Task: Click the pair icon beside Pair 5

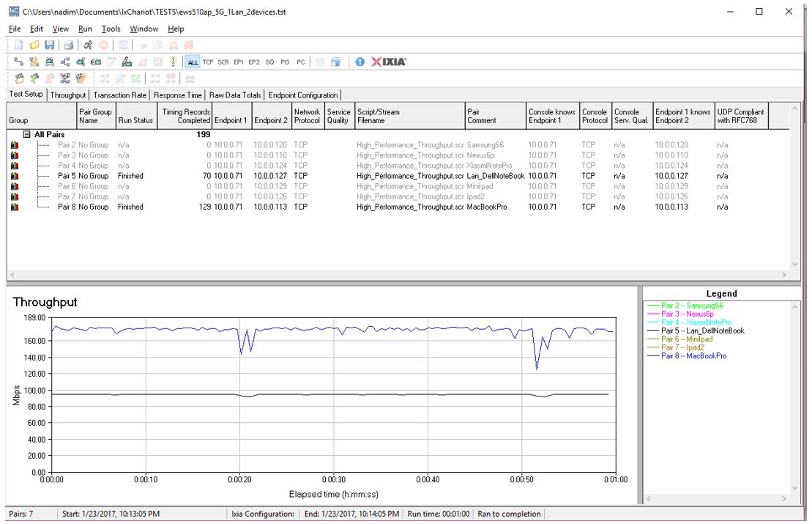Action: coord(15,176)
